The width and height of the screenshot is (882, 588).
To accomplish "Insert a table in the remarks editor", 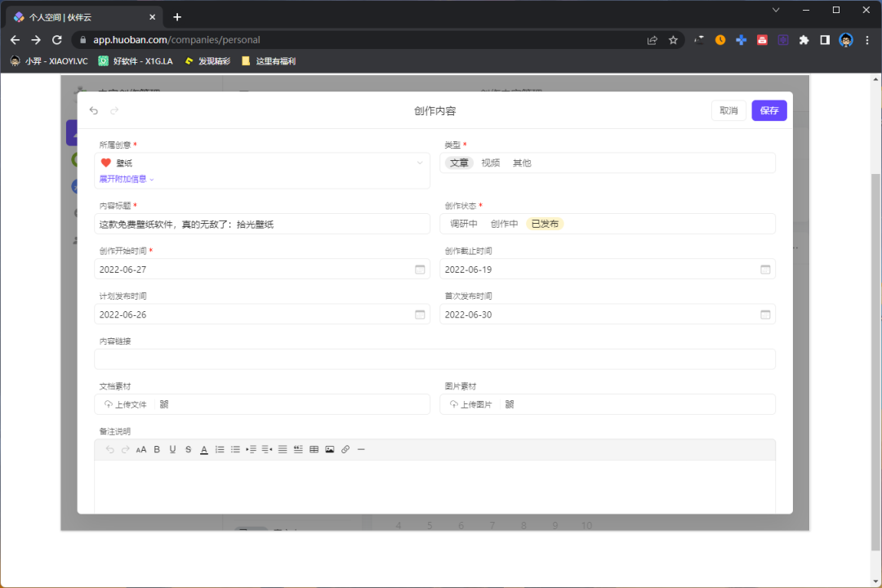I will [314, 449].
